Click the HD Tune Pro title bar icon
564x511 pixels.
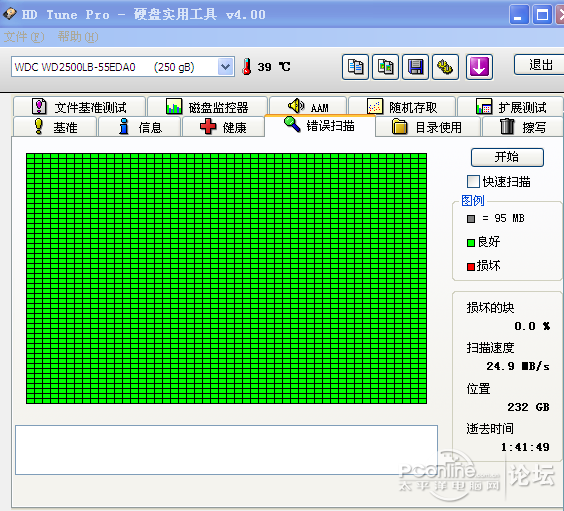pyautogui.click(x=10, y=14)
